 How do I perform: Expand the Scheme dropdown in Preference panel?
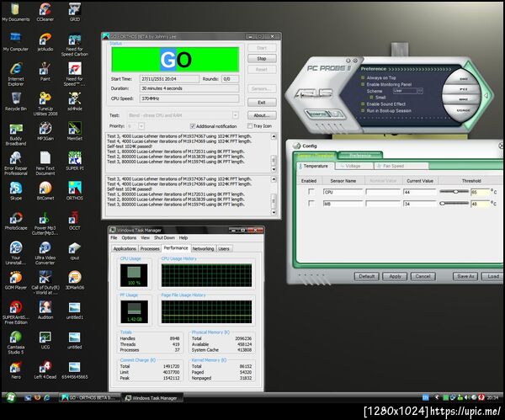coord(418,91)
